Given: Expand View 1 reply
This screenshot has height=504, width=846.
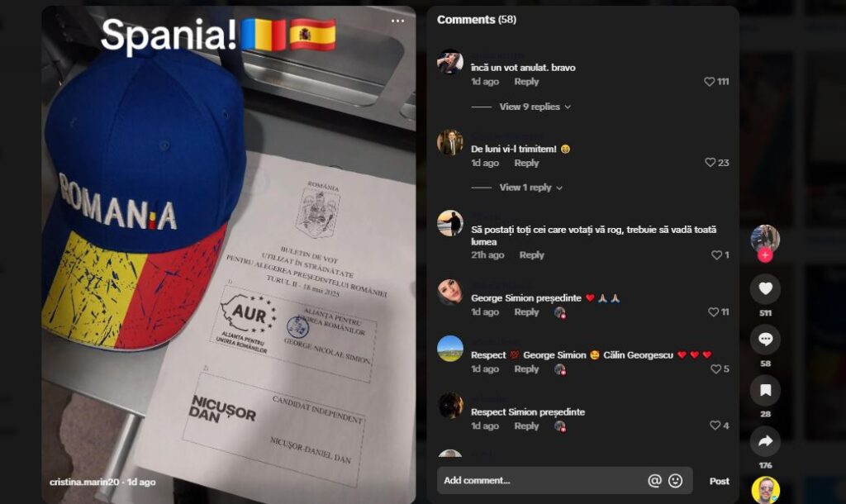Looking at the screenshot, I should pos(531,188).
